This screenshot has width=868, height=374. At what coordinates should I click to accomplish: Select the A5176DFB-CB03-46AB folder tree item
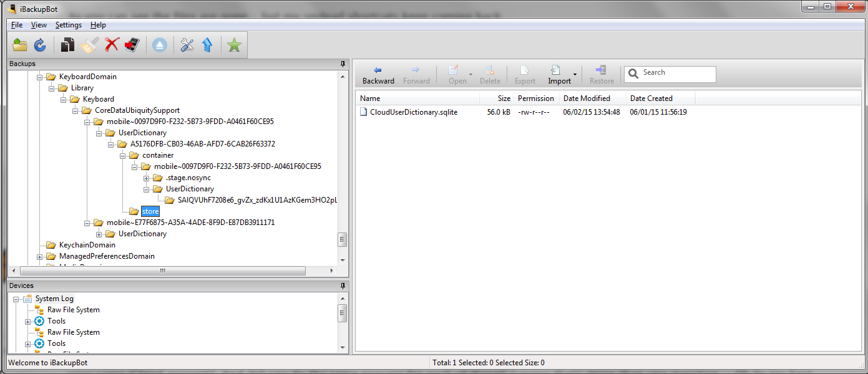[x=203, y=144]
